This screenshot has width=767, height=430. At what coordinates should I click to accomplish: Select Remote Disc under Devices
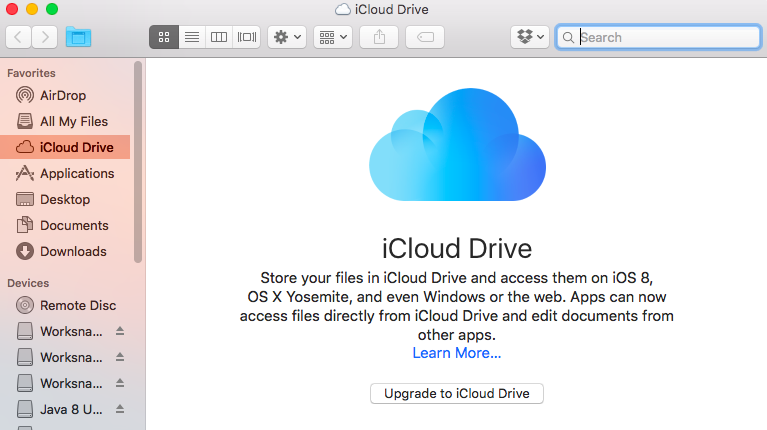(66, 305)
